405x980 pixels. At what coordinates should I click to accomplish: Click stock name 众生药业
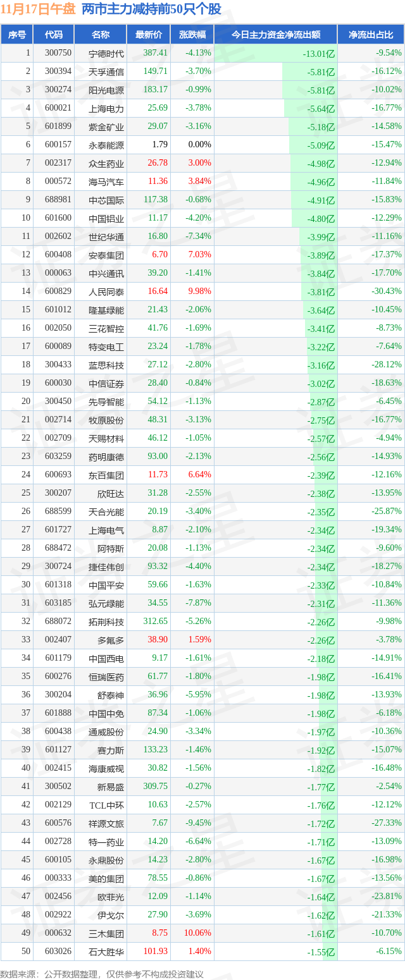click(106, 163)
